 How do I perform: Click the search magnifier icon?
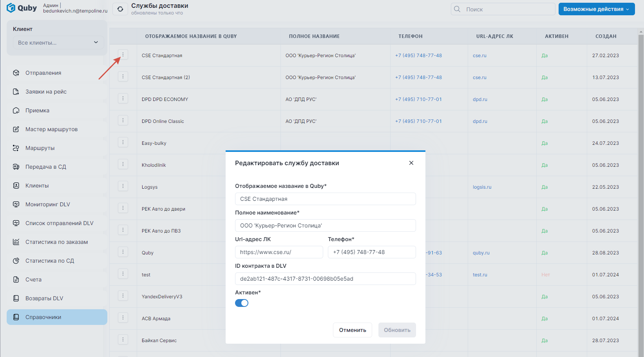(x=457, y=9)
